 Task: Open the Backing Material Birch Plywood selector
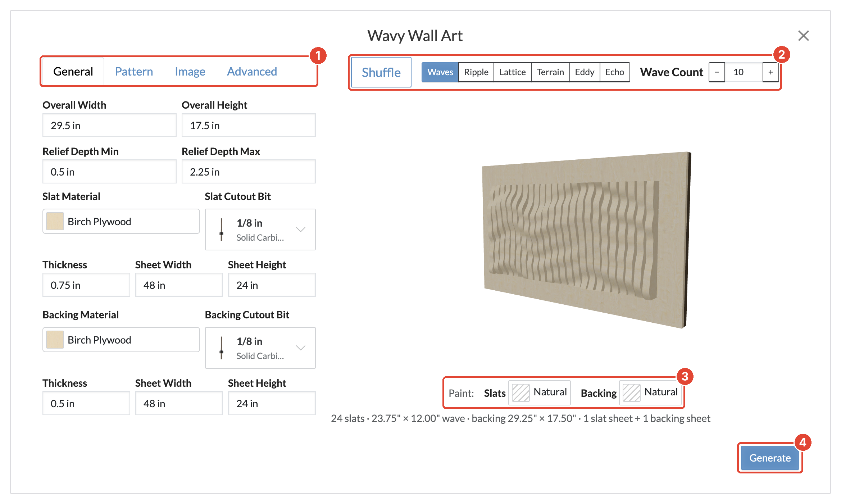(x=121, y=340)
